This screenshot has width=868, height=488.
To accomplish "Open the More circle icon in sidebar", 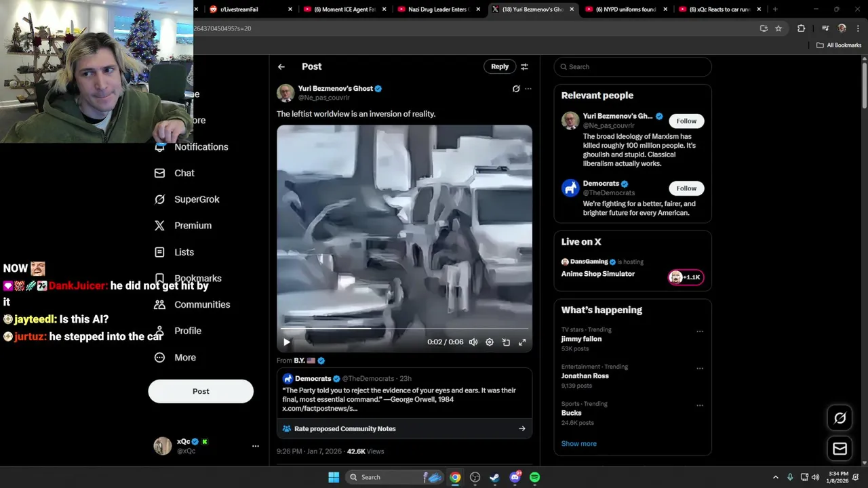I will [x=159, y=357].
